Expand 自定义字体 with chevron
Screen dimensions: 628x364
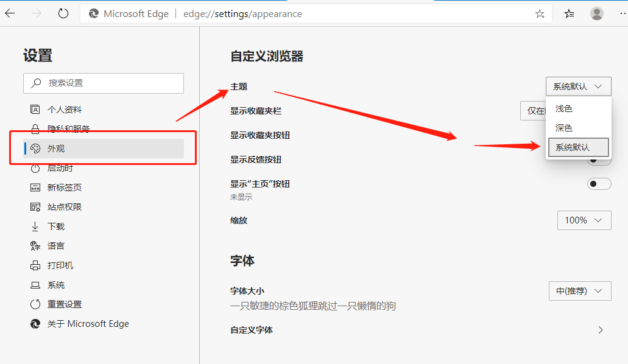point(601,330)
